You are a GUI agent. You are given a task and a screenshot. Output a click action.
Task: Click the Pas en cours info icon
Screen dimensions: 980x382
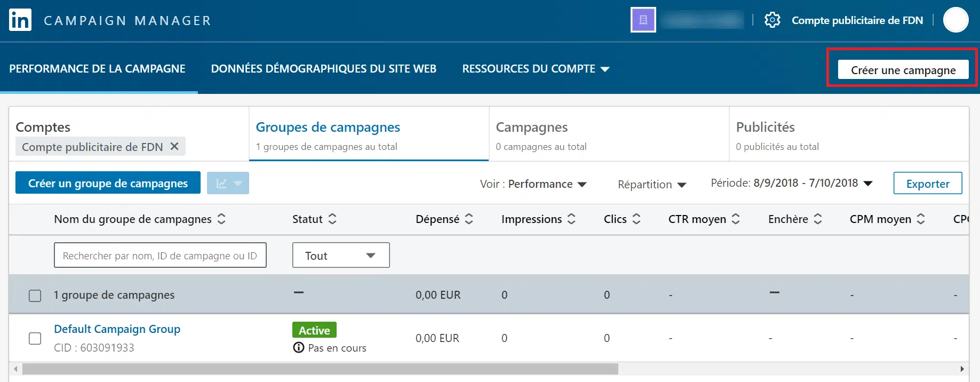tap(299, 348)
